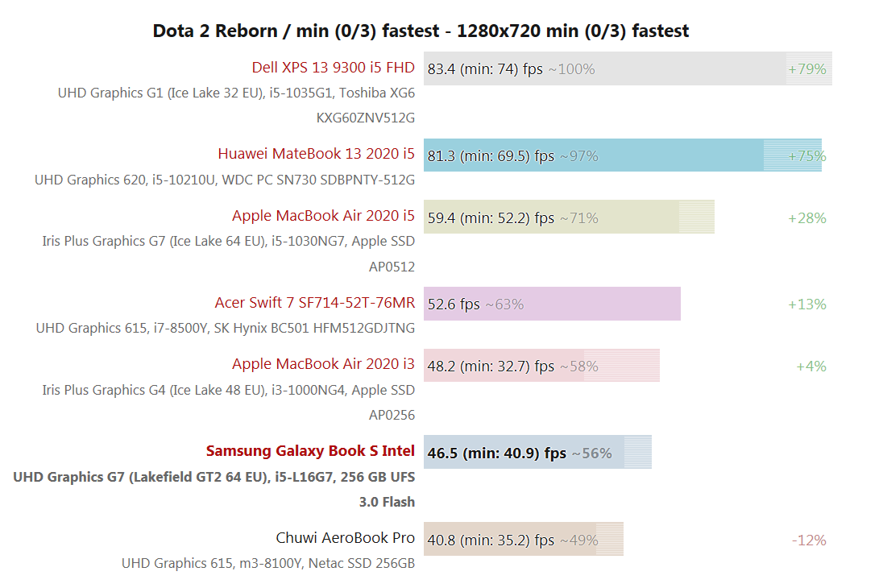
Task: Click the Dota 2 Reborn chart title
Action: [421, 31]
